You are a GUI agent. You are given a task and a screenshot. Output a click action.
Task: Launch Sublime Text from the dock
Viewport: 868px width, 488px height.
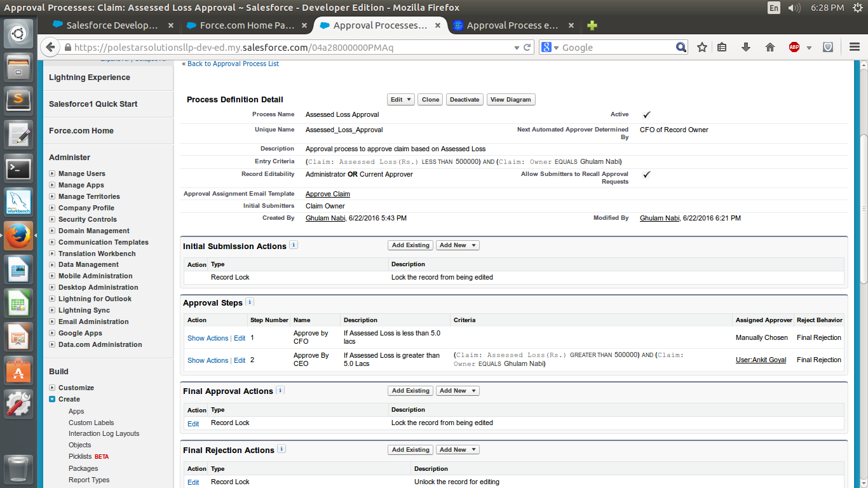tap(18, 98)
